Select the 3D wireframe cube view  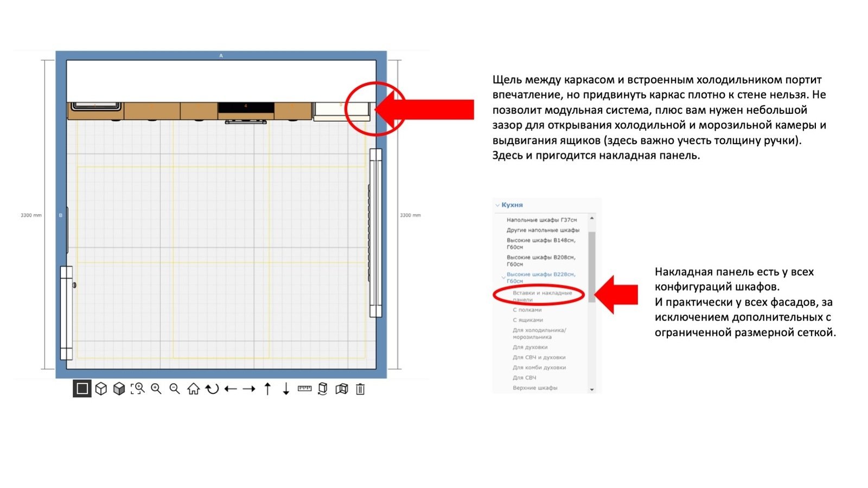point(101,389)
